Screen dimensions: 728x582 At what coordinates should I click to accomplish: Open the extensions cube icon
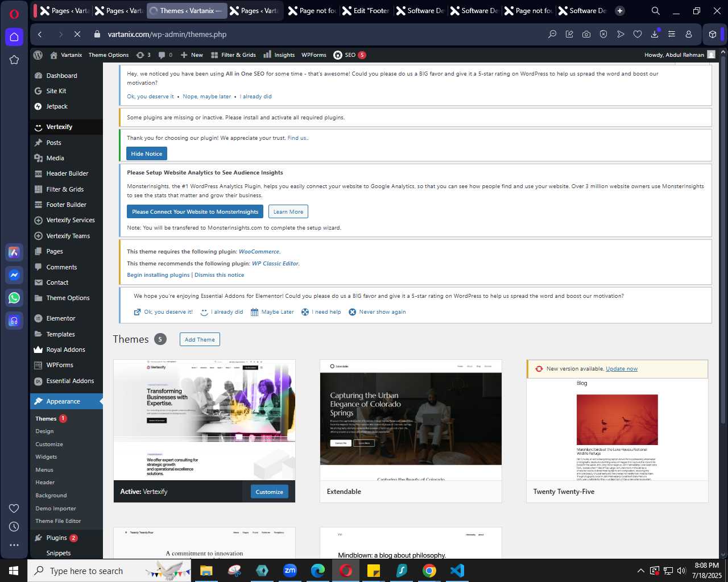712,34
